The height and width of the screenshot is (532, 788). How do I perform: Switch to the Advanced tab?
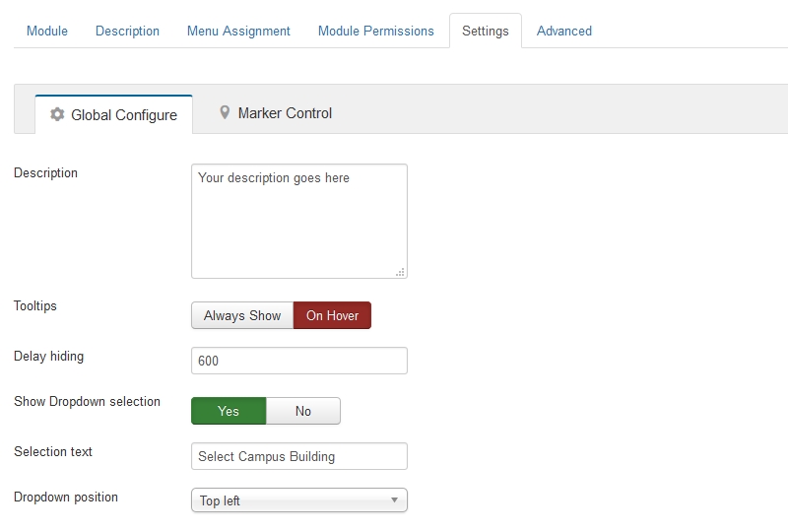pyautogui.click(x=564, y=32)
